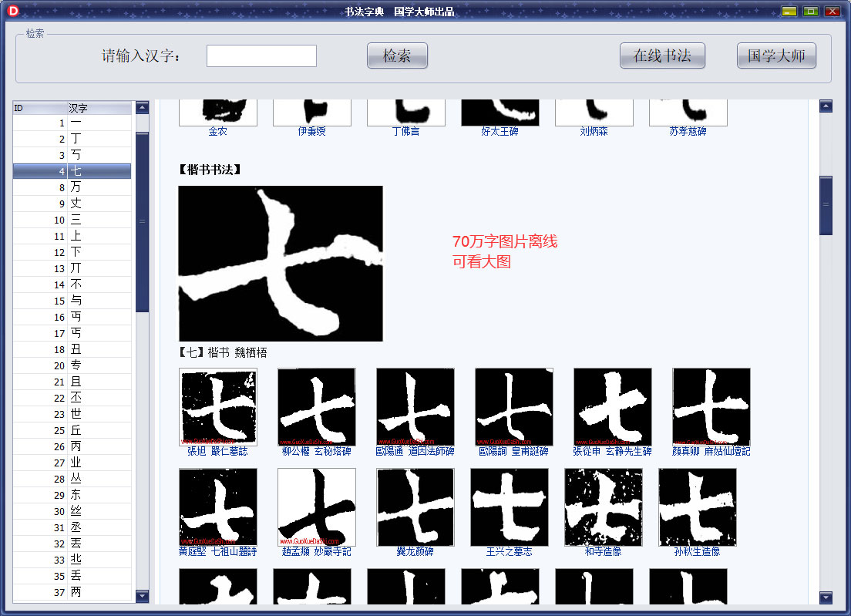Click the 苏孝慈碑 link
This screenshot has width=851, height=616.
point(688,131)
